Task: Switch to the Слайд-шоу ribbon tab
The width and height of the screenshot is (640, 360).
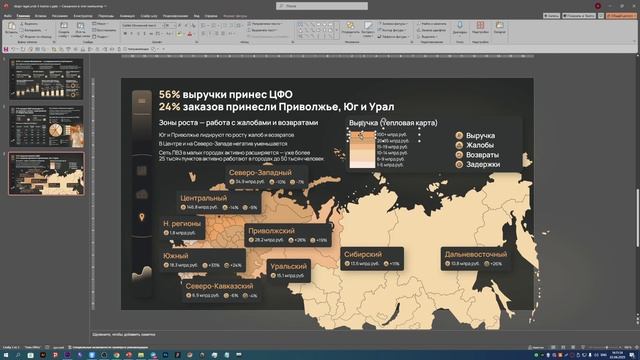Action: [x=149, y=16]
